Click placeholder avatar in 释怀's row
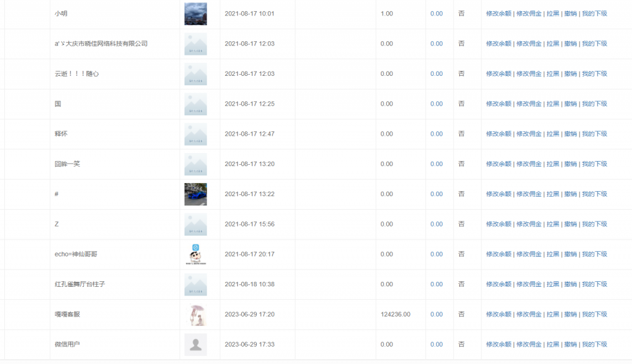Viewport: 632px width, 364px height. pos(195,134)
